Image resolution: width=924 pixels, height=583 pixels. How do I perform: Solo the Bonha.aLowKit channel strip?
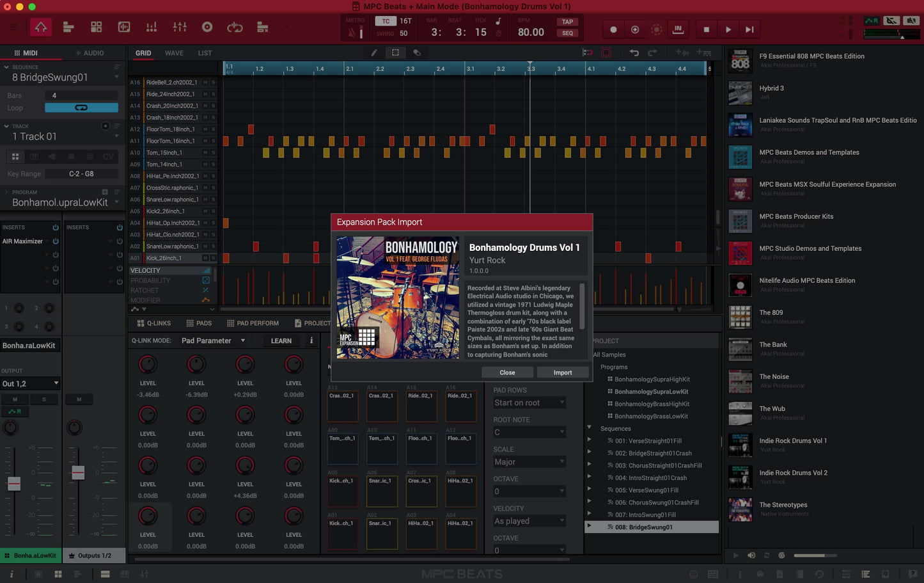44,399
